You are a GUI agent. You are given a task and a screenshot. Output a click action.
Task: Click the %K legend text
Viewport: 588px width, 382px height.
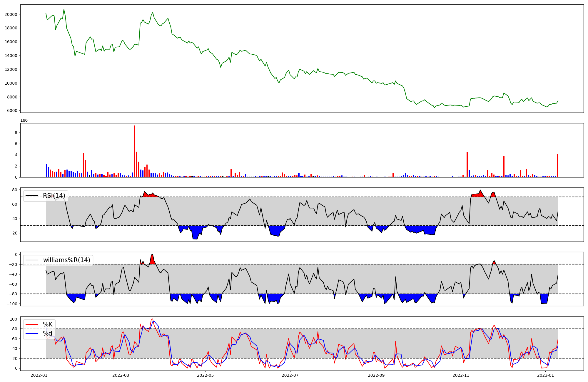click(x=48, y=324)
